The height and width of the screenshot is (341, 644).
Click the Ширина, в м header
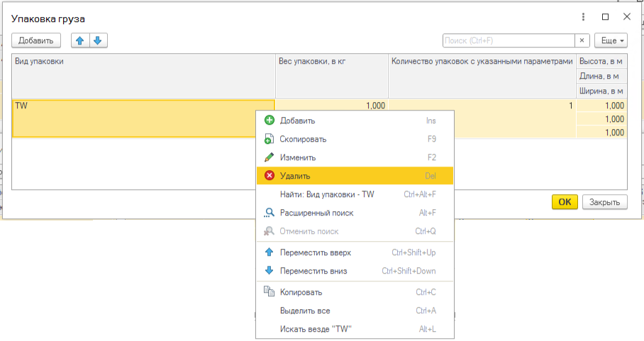601,91
